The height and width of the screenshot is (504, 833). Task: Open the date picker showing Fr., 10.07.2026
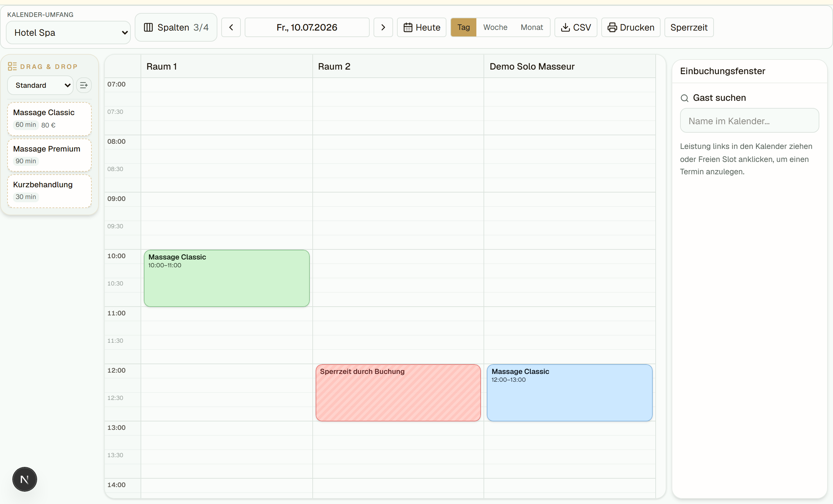pyautogui.click(x=307, y=27)
